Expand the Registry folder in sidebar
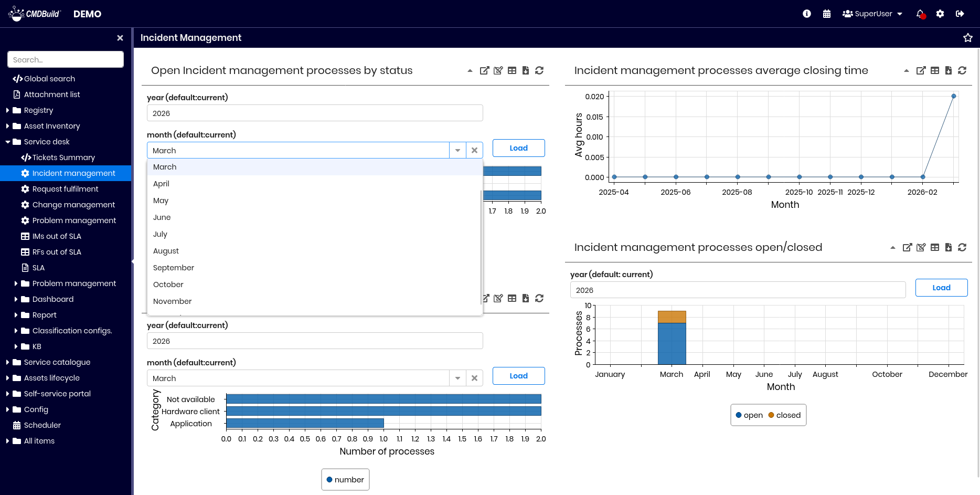This screenshot has width=980, height=495. point(8,110)
